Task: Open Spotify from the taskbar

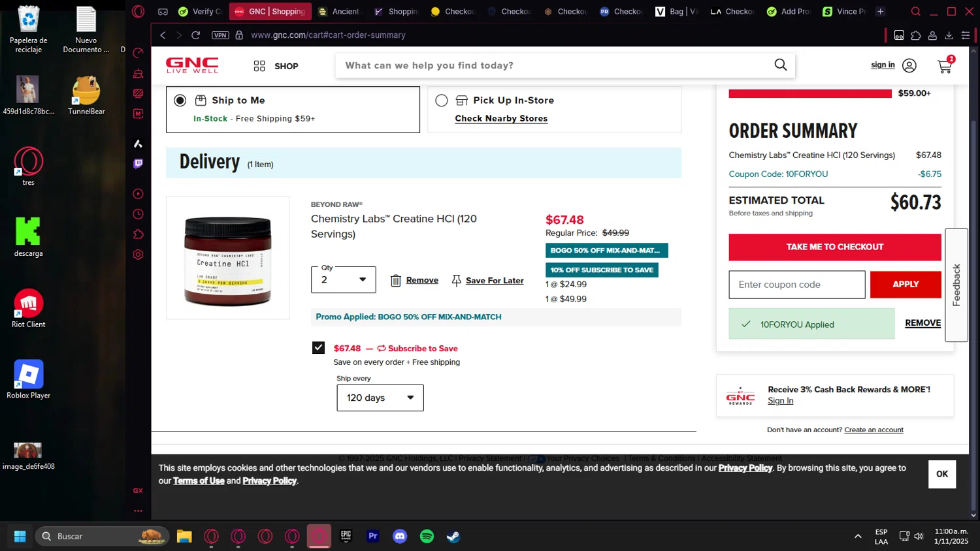Action: pyautogui.click(x=427, y=536)
